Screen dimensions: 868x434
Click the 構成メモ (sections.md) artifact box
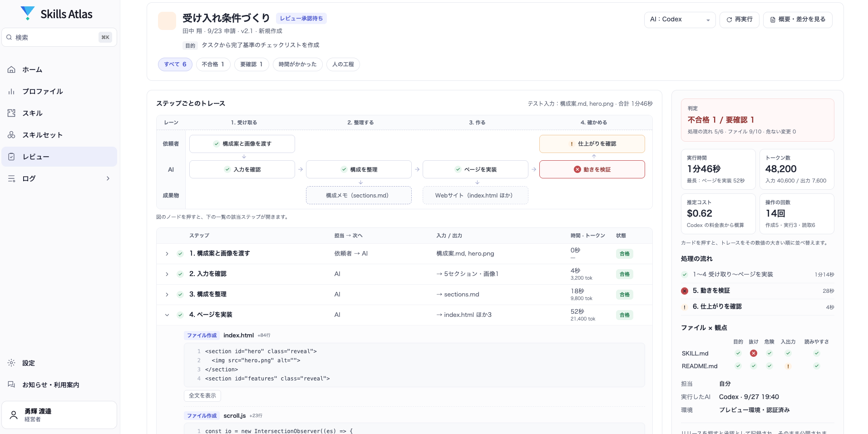click(359, 195)
